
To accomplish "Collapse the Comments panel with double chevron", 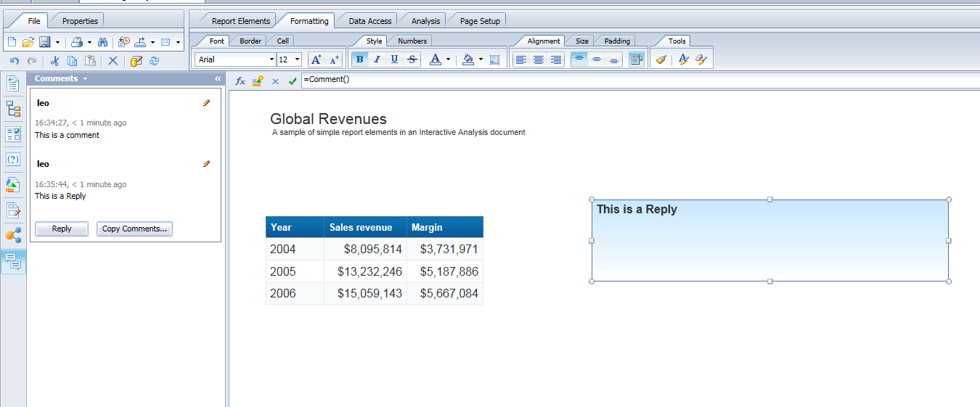I will point(218,78).
